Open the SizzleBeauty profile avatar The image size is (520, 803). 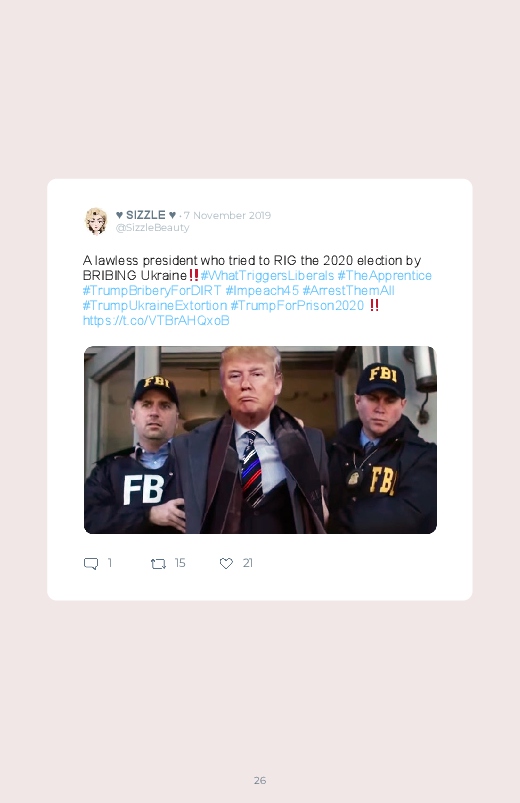pos(96,221)
